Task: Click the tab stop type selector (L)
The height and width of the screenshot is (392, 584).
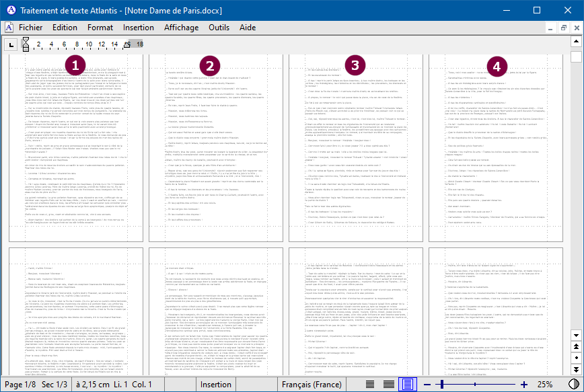Action: (11, 45)
